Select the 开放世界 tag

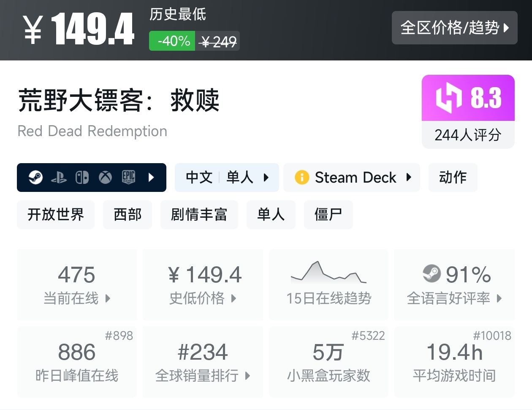[56, 215]
